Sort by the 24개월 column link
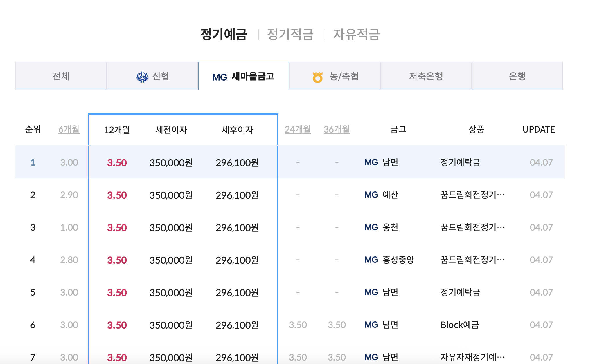This screenshot has height=364, width=606. point(298,129)
